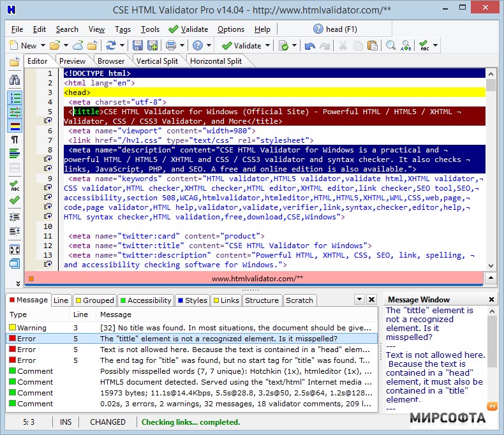Click the spell check ABC sidebar icon

click(x=14, y=186)
